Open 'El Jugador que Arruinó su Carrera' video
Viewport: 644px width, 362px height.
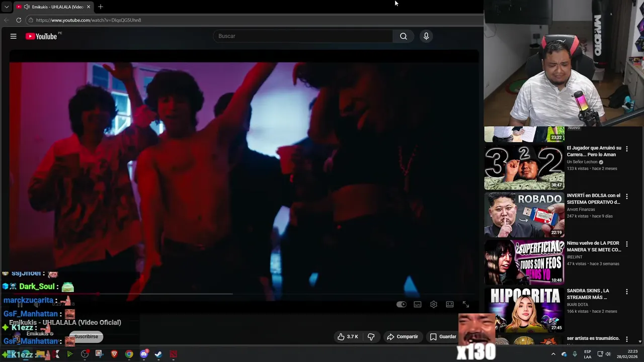[594, 151]
